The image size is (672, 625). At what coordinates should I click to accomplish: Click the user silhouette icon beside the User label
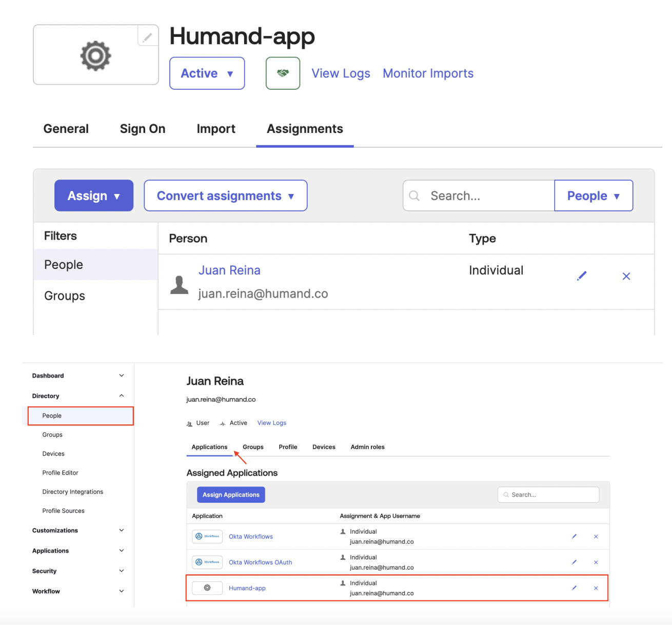[189, 423]
